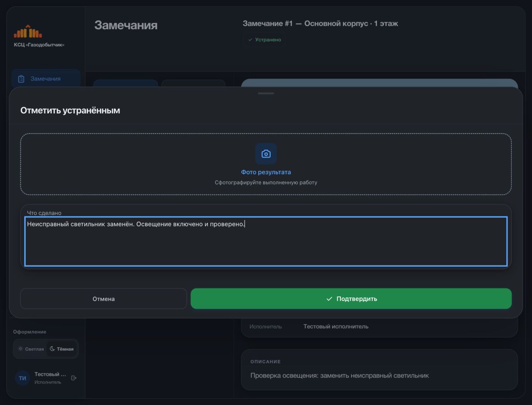532x405 pixels.
Task: Click the Устранено status badge
Action: pos(264,40)
